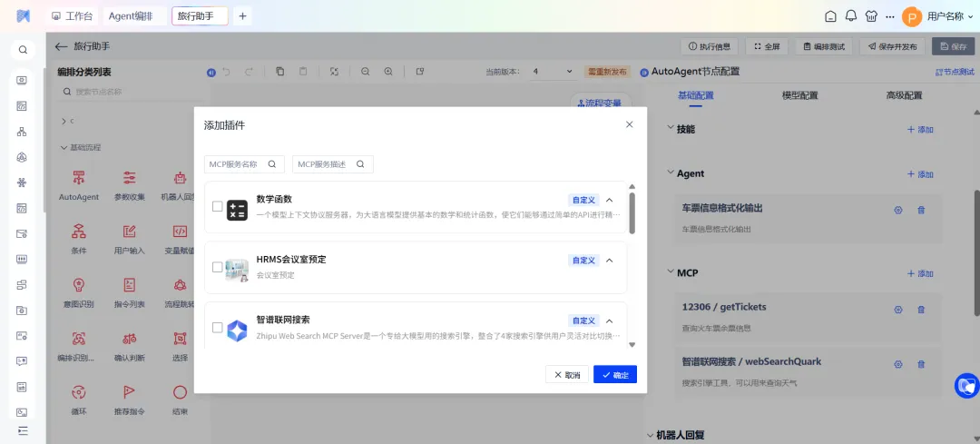Screen dimensions: 980x444
Task: Open the 当前版本 version dropdown
Action: (x=553, y=72)
